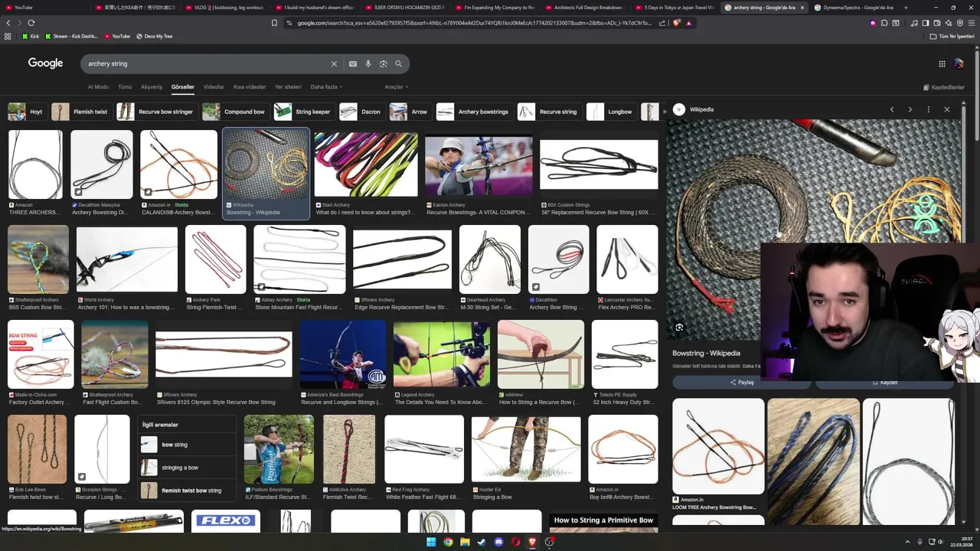Screen dimensions: 980x551
Task: Open related search 'bow string'
Action: point(187,445)
